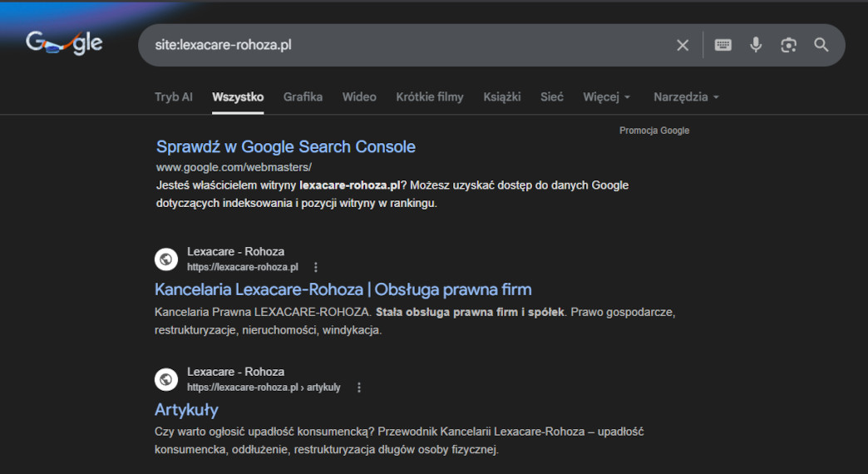Open search by image camera icon
The width and height of the screenshot is (868, 474).
788,45
